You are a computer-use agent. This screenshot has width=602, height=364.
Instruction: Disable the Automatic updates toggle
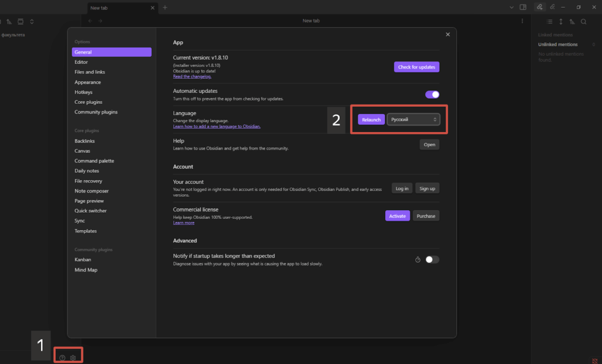click(432, 95)
